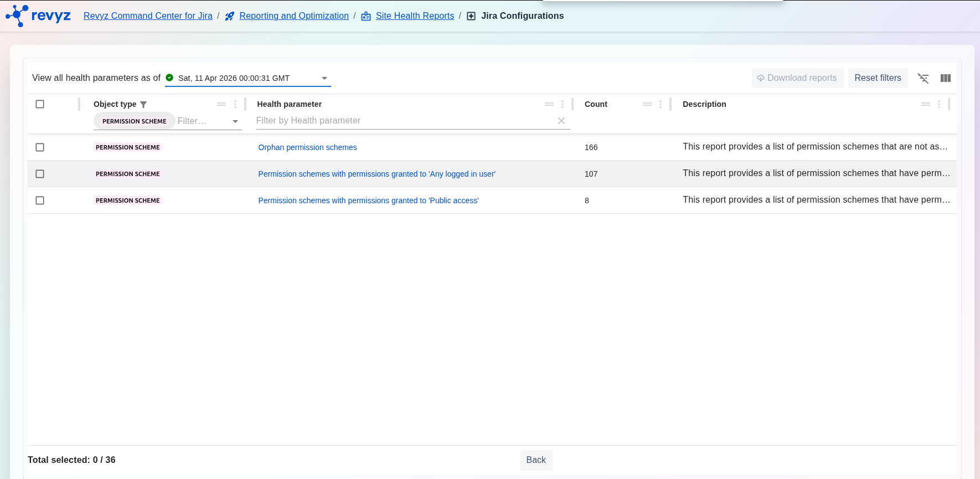The image size is (980, 479).
Task: Clear the Health parameter filter with X
Action: coord(561,121)
